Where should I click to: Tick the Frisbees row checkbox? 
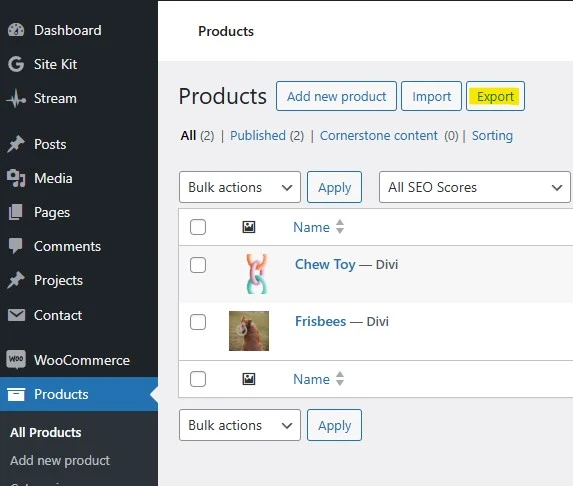click(x=198, y=322)
